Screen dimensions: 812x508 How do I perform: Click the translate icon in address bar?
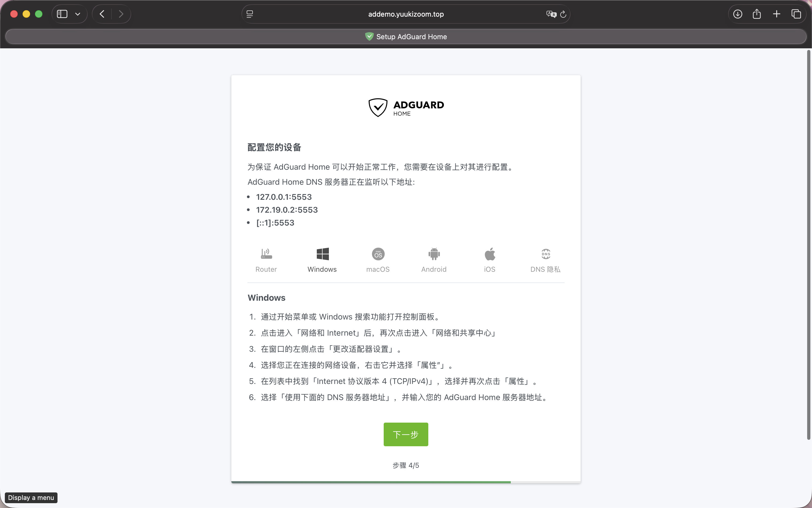[551, 14]
